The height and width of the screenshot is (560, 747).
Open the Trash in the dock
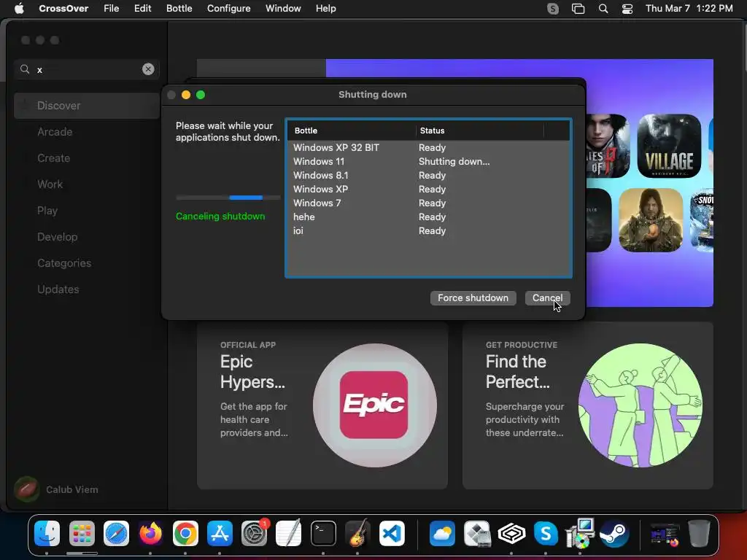point(699,533)
